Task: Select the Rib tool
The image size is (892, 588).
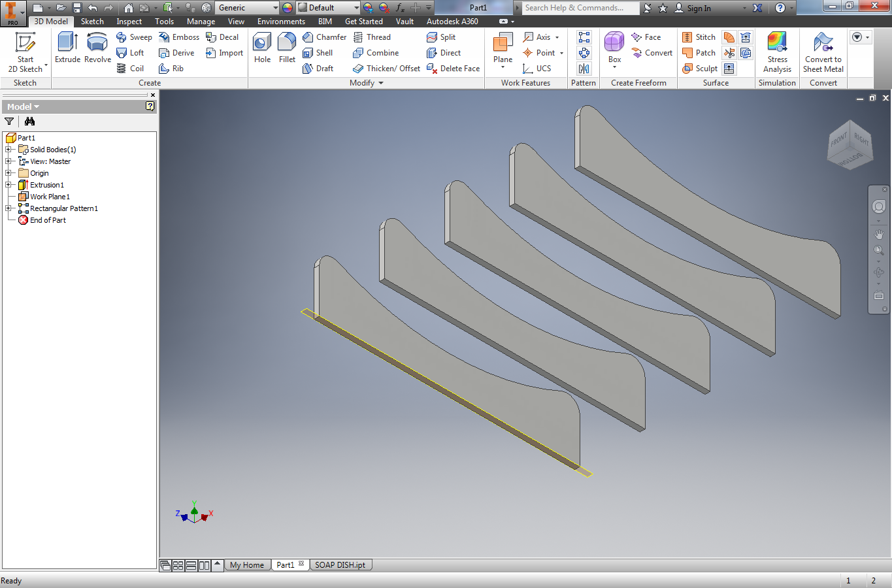Action: point(171,69)
